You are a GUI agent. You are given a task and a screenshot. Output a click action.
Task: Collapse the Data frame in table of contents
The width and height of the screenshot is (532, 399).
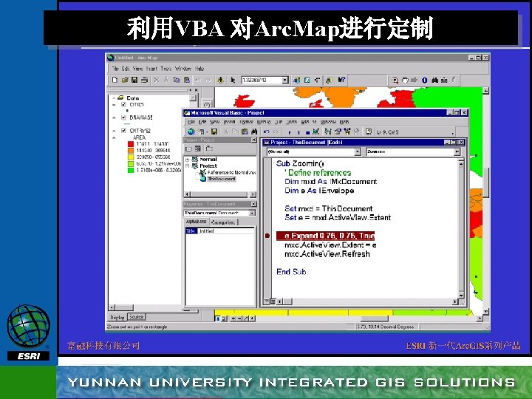tap(115, 98)
